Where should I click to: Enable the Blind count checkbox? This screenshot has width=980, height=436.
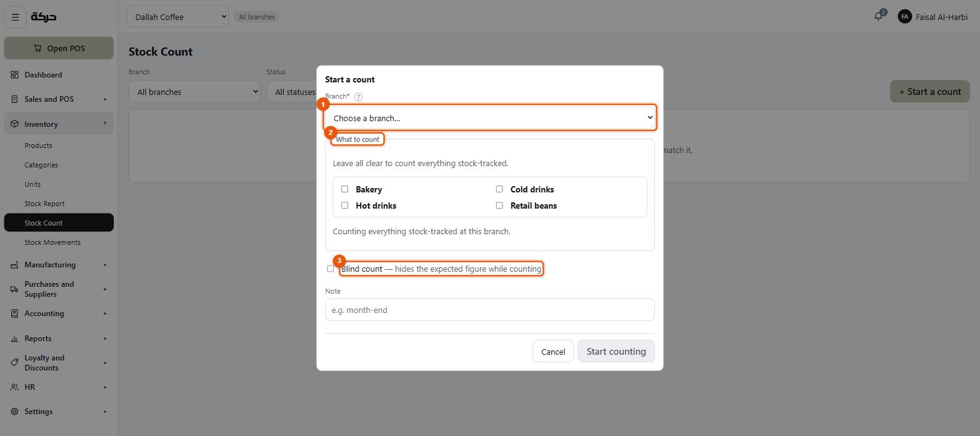click(331, 269)
